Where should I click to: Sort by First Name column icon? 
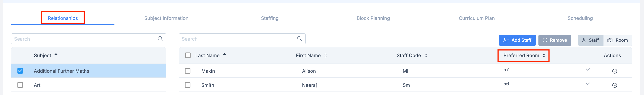(x=325, y=56)
